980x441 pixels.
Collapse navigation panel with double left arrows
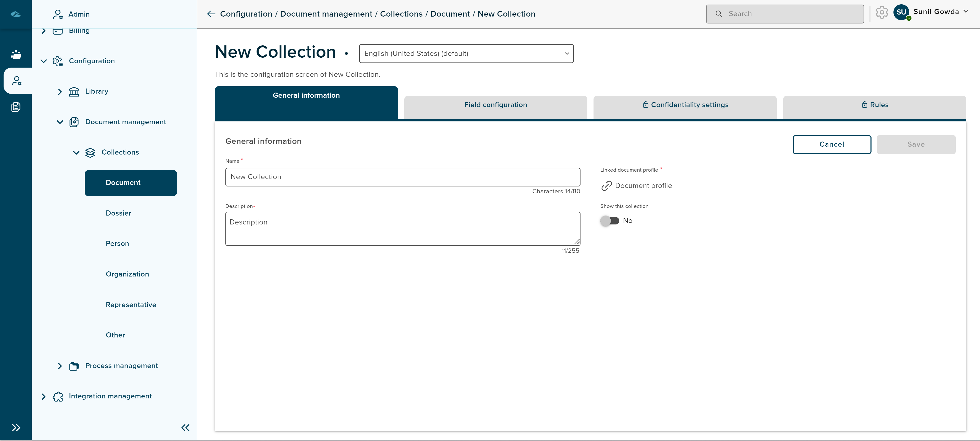[185, 428]
